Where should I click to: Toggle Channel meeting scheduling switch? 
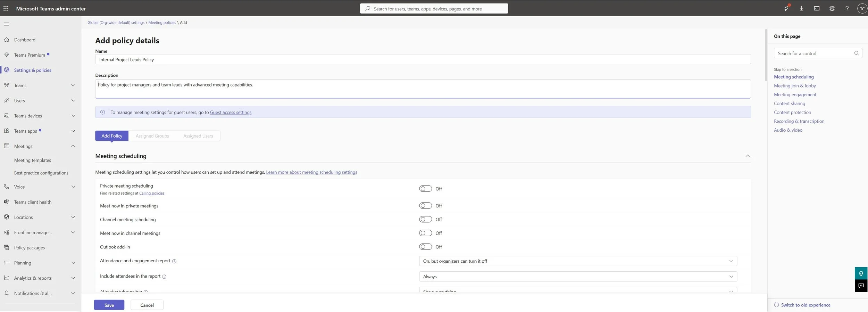tap(425, 219)
